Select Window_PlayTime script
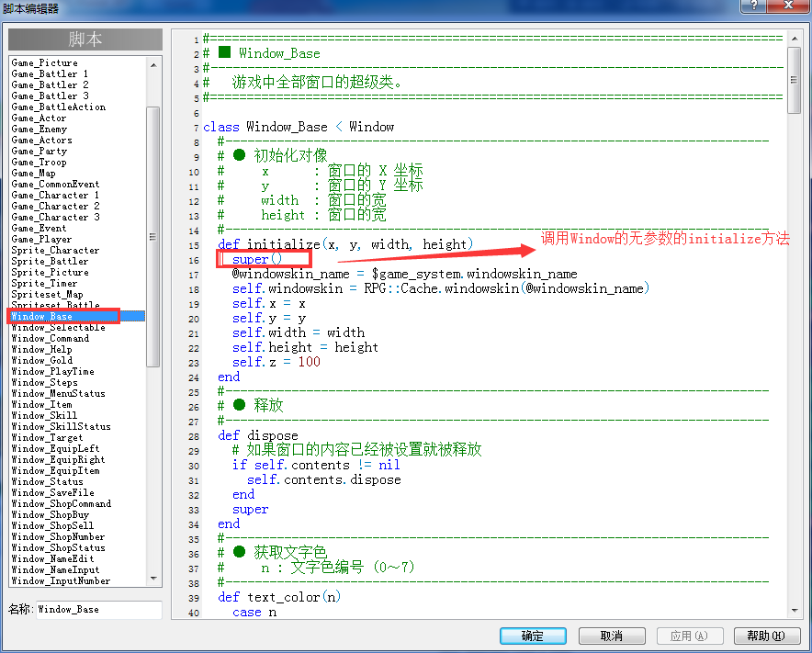The image size is (812, 653). [53, 371]
